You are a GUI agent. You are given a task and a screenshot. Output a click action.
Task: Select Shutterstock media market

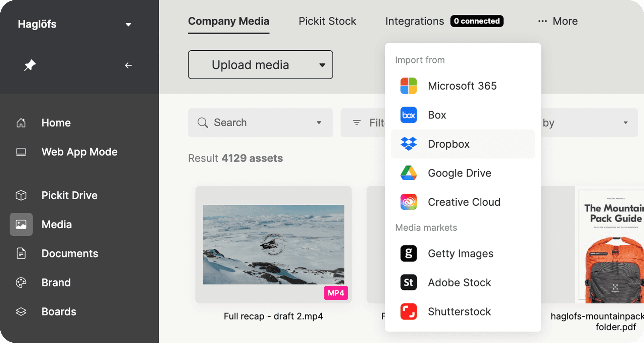pos(463,311)
